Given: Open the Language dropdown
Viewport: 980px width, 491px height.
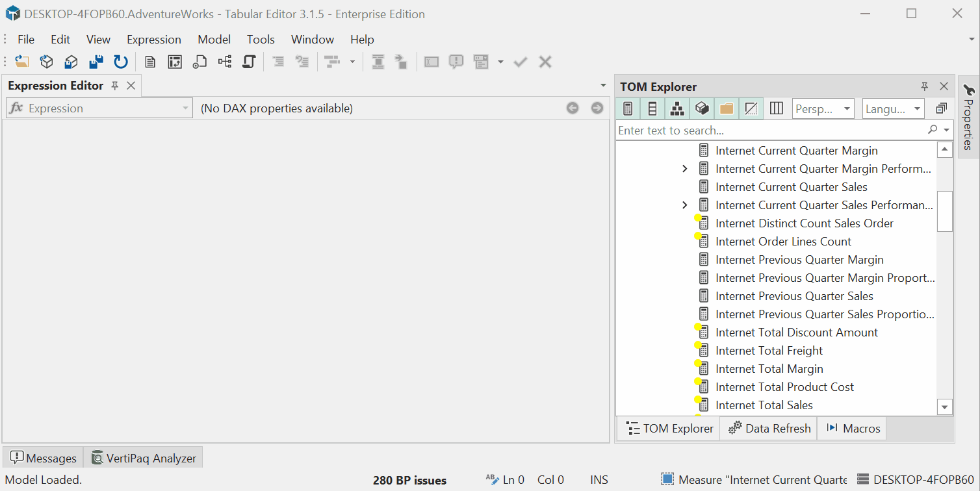Looking at the screenshot, I should coord(893,108).
